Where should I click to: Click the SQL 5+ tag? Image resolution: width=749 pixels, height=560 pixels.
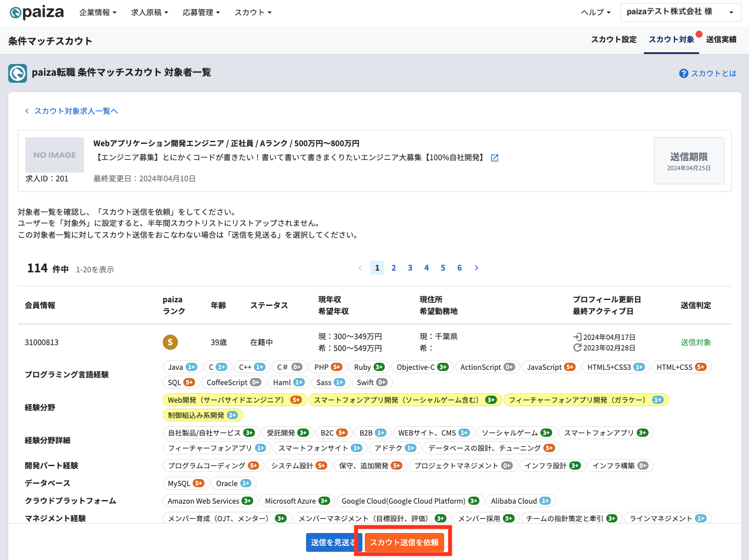click(181, 382)
